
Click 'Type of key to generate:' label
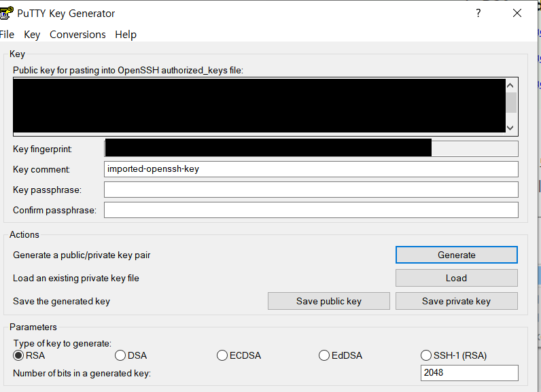pos(63,343)
